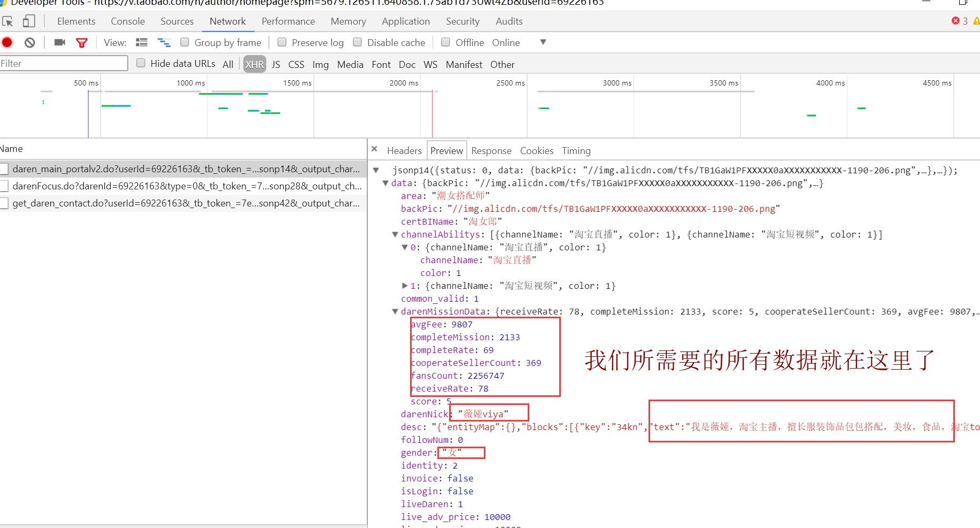This screenshot has width=980, height=528.
Task: Collapse the darenMissionData object
Action: point(395,311)
